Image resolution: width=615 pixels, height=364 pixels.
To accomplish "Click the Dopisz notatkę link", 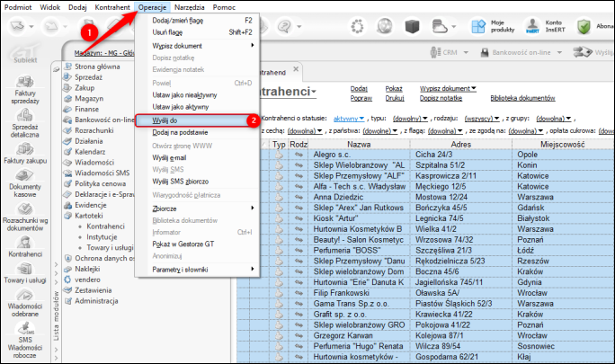I will 441,98.
